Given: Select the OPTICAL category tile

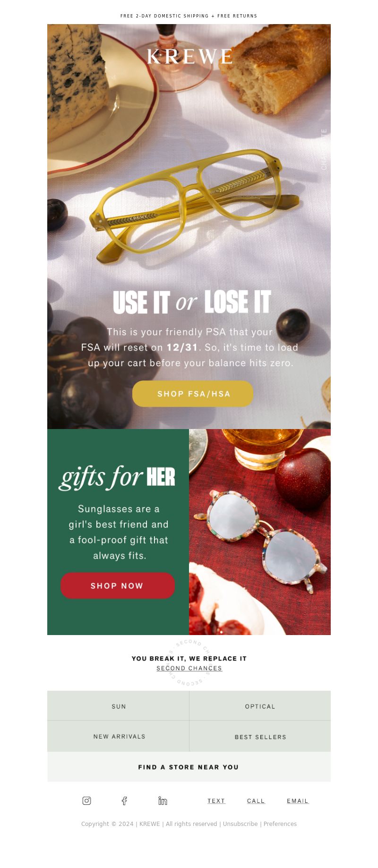Looking at the screenshot, I should 260,706.
